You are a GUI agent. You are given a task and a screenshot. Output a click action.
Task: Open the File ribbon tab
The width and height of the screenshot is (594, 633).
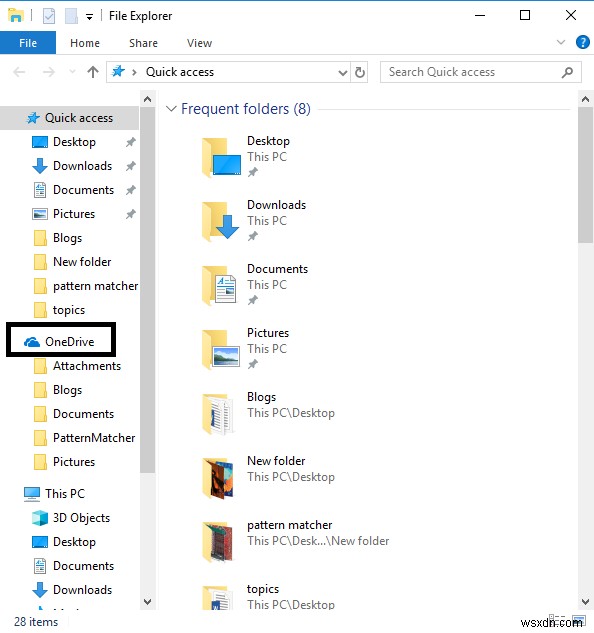click(x=28, y=43)
